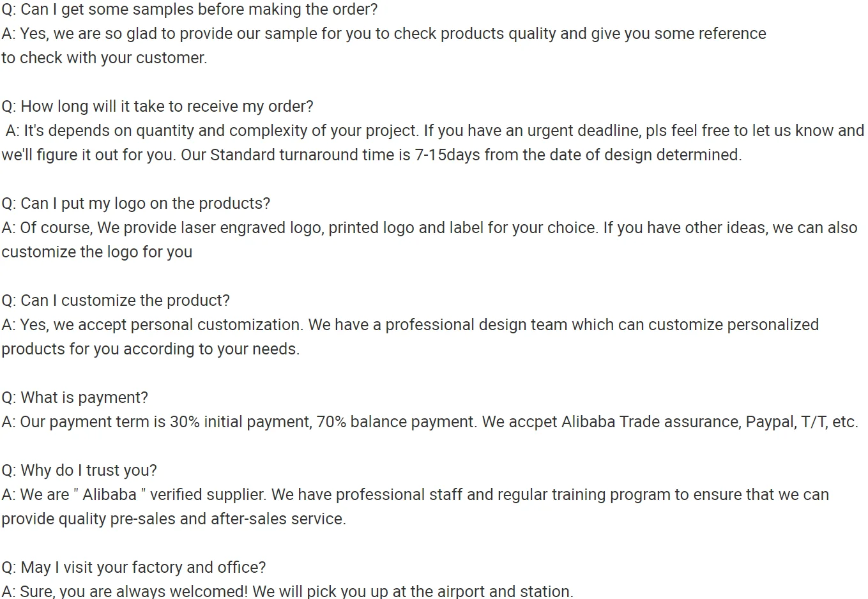Click the line 'products for you according to your needs'
The width and height of the screenshot is (868, 599).
(150, 349)
